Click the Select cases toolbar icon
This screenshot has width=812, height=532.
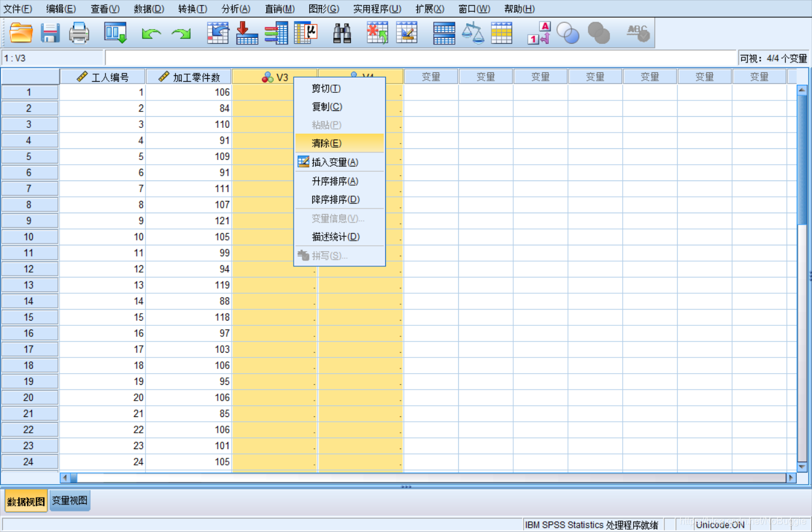coord(501,33)
